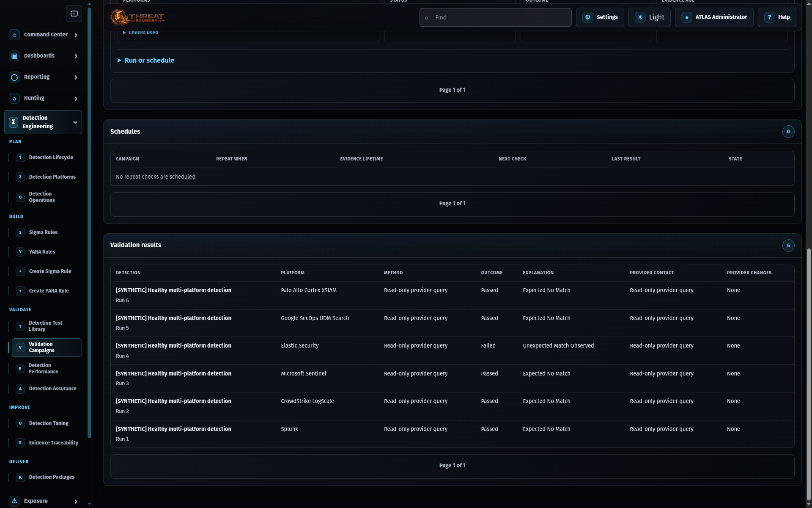The image size is (812, 508).
Task: Click the Palo Alto Cortex XSIAM cell
Action: click(x=309, y=290)
